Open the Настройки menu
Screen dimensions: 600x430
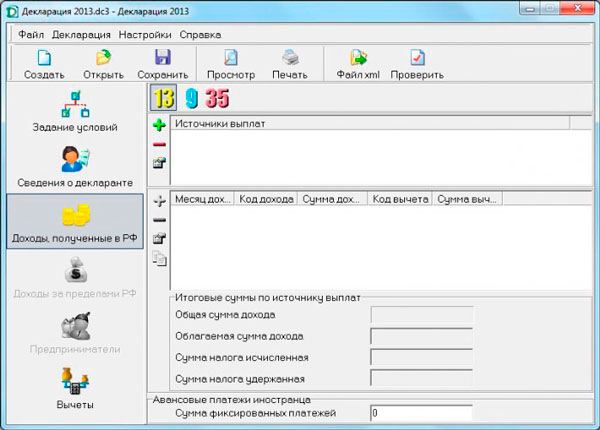[145, 35]
